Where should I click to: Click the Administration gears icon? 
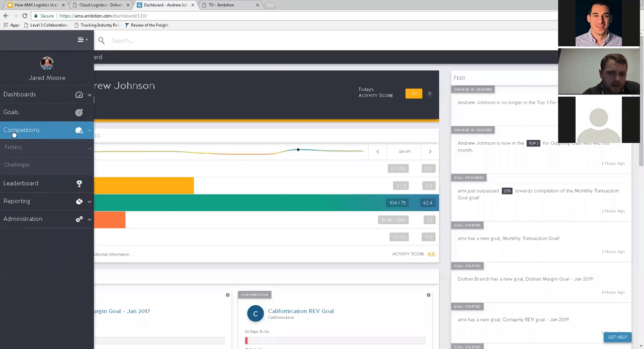[x=79, y=219]
